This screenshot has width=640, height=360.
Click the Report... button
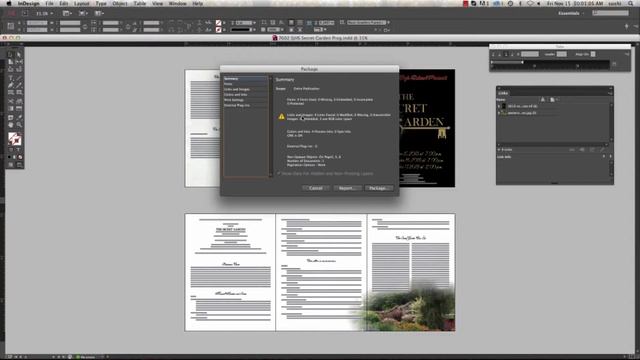click(347, 188)
